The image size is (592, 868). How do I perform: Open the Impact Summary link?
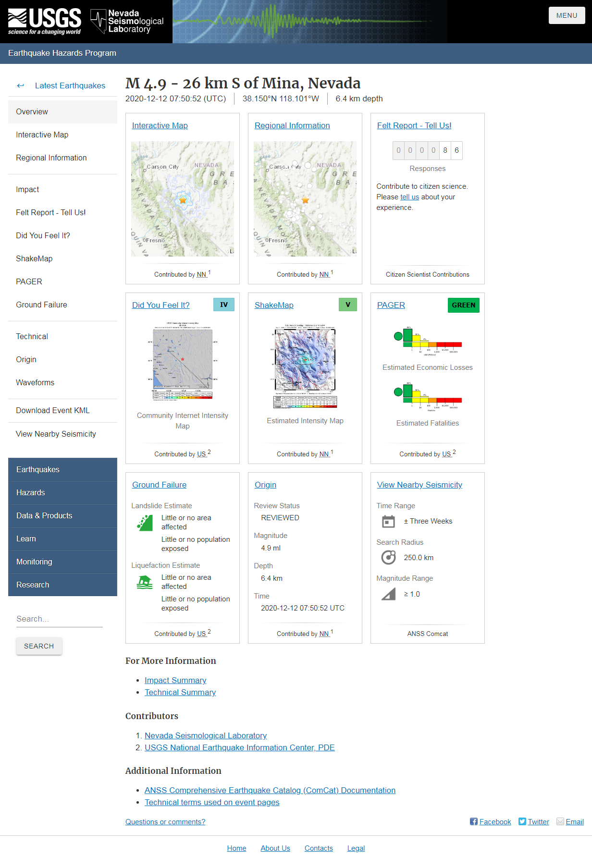(175, 680)
